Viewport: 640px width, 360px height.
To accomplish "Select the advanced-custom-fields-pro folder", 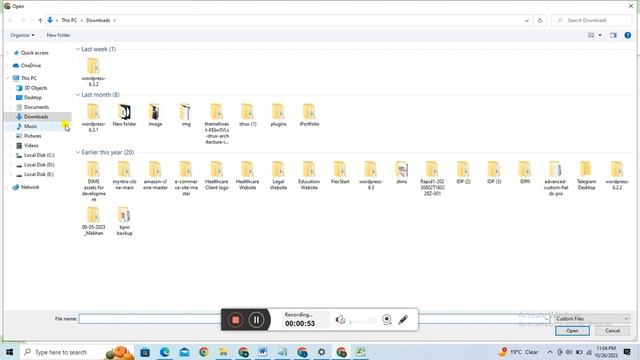I will pyautogui.click(x=556, y=178).
